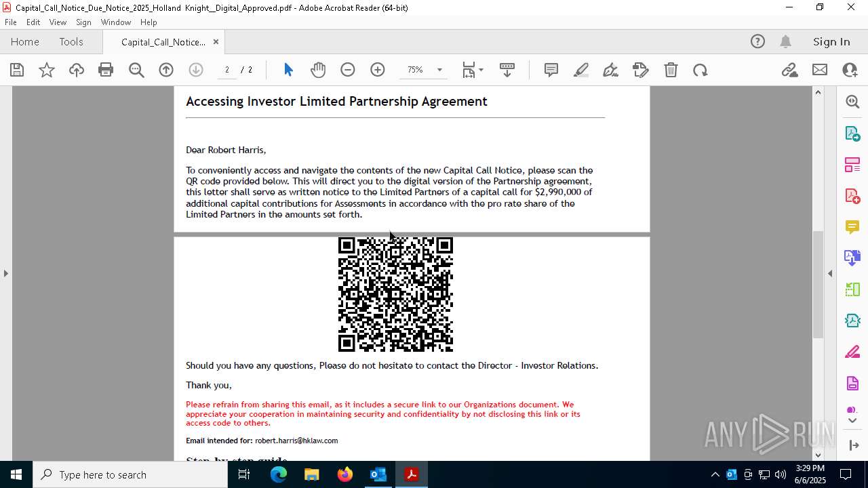
Task: Enable scrolling read mode icon
Action: (507, 70)
